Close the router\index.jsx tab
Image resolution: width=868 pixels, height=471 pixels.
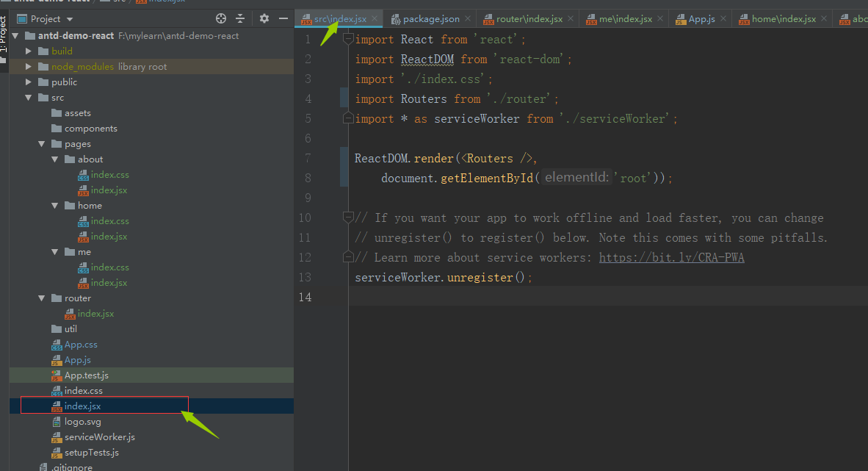pos(571,19)
